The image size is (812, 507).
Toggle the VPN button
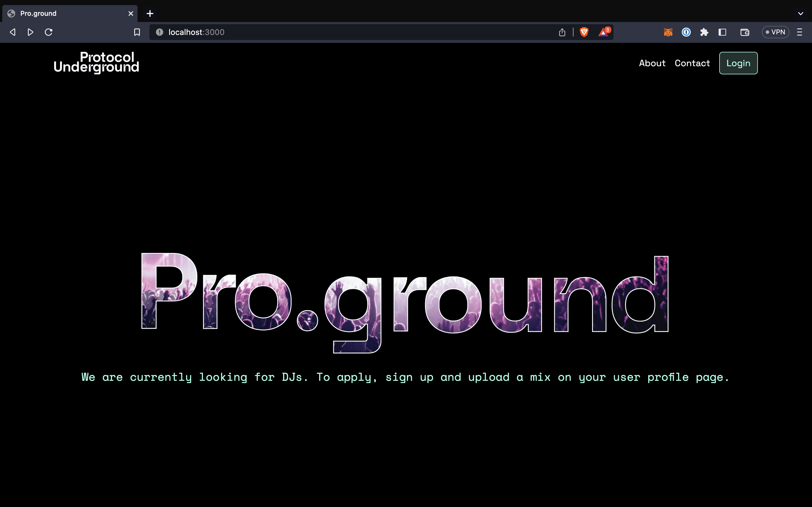775,32
